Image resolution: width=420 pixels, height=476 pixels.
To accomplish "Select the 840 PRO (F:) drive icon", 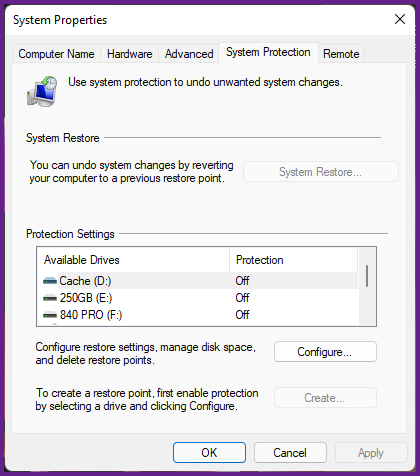I will pos(50,315).
